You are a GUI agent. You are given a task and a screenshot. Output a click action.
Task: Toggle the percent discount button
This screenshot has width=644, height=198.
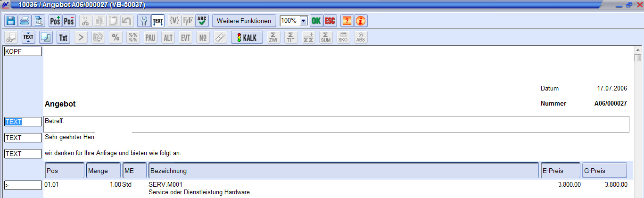115,38
